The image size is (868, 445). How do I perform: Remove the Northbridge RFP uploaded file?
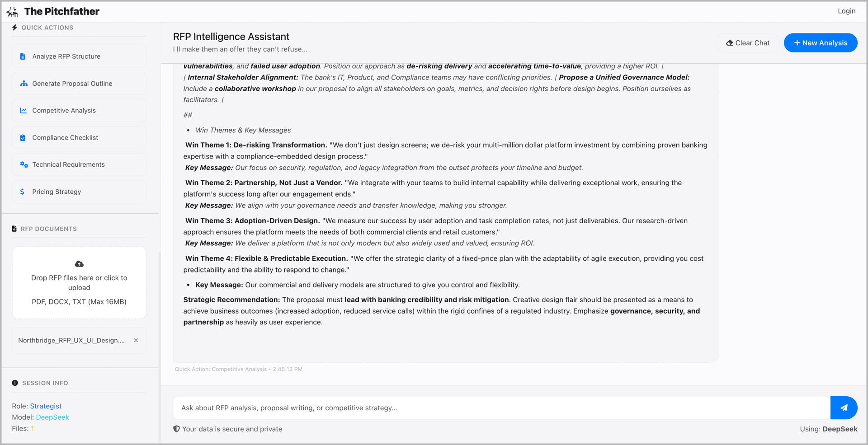click(x=136, y=341)
